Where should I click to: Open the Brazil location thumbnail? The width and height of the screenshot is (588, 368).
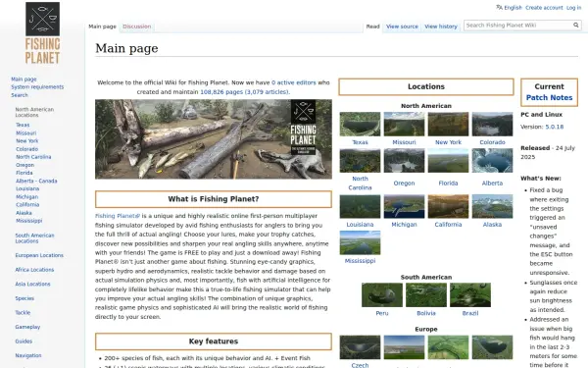[x=469, y=294]
